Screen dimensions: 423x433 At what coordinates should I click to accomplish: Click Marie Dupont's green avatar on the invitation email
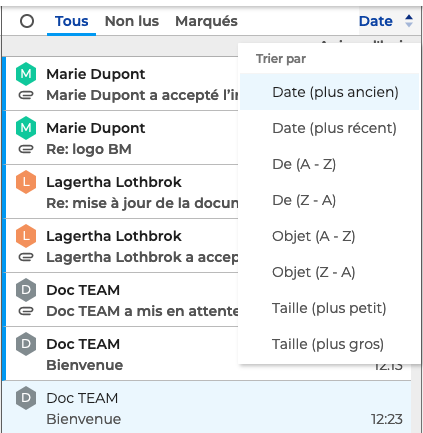click(26, 74)
